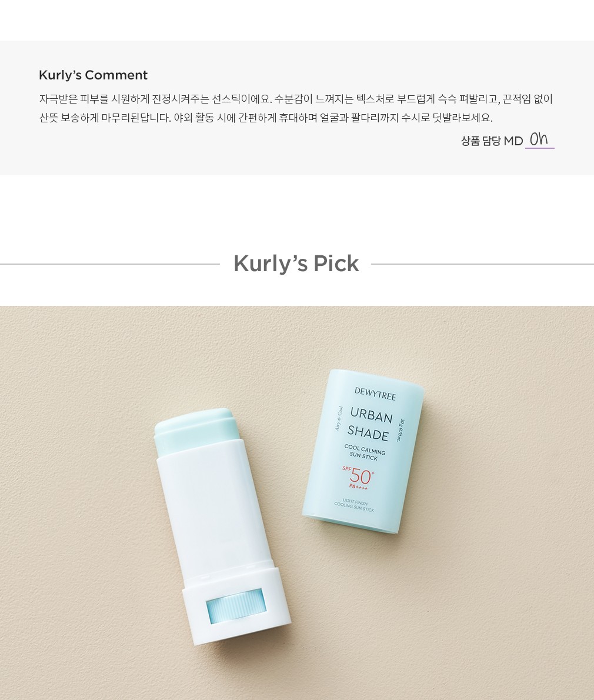The width and height of the screenshot is (594, 700).
Task: Click the "Kurly's Comment" heading
Action: [94, 75]
